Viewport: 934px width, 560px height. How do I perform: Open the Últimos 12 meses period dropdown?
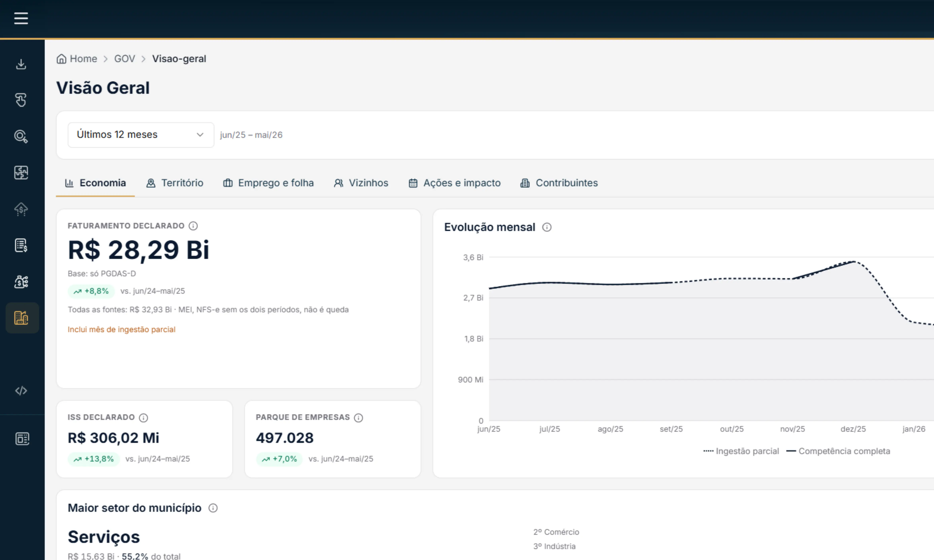(x=141, y=135)
